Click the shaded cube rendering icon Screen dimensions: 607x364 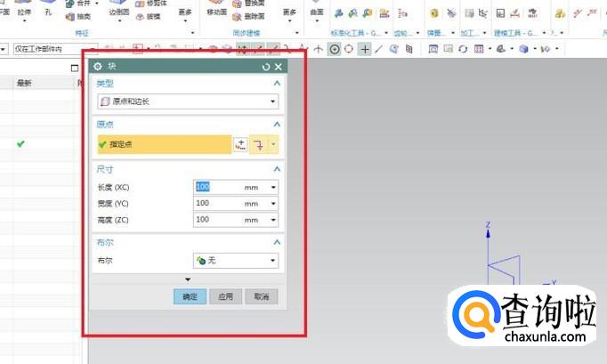(x=523, y=49)
